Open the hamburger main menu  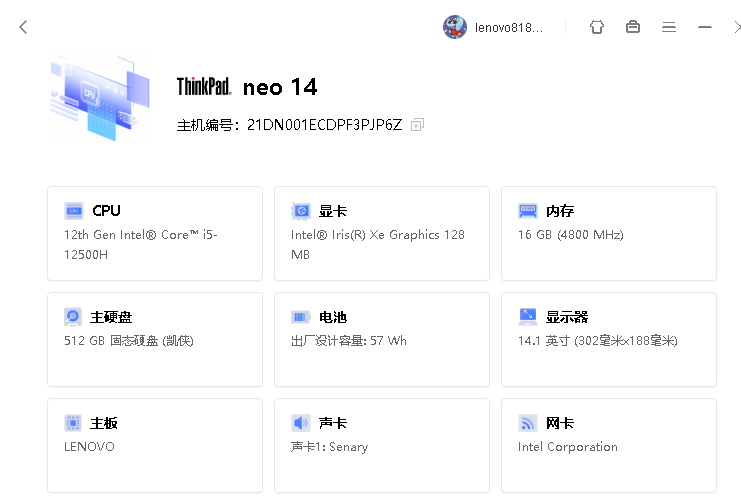pos(669,27)
